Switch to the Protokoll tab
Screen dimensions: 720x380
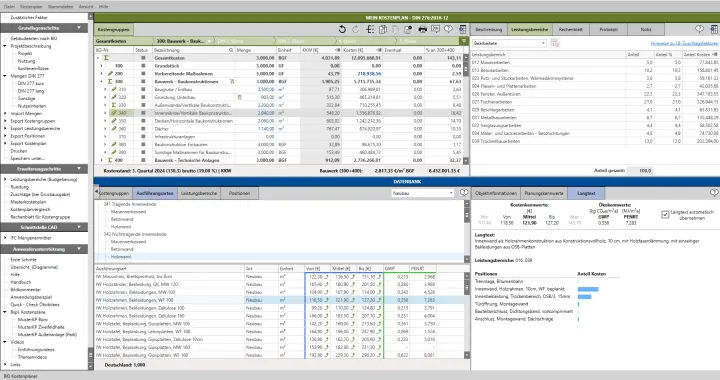pyautogui.click(x=608, y=29)
